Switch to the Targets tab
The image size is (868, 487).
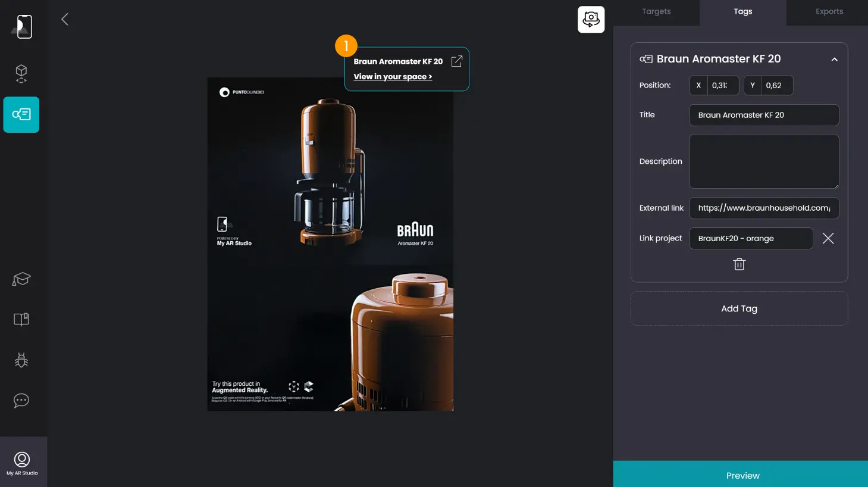656,12
